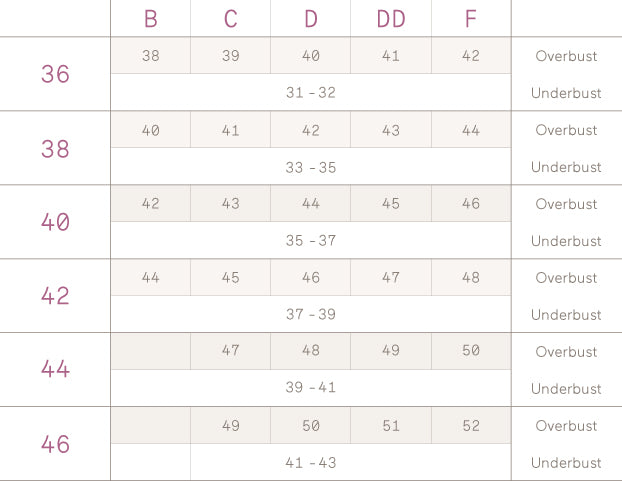This screenshot has height=481, width=622.
Task: Click the band size 40 row label
Action: [55, 222]
